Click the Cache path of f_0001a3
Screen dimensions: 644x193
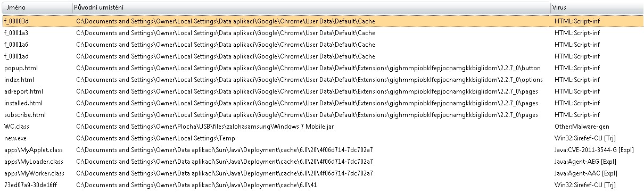coord(226,33)
